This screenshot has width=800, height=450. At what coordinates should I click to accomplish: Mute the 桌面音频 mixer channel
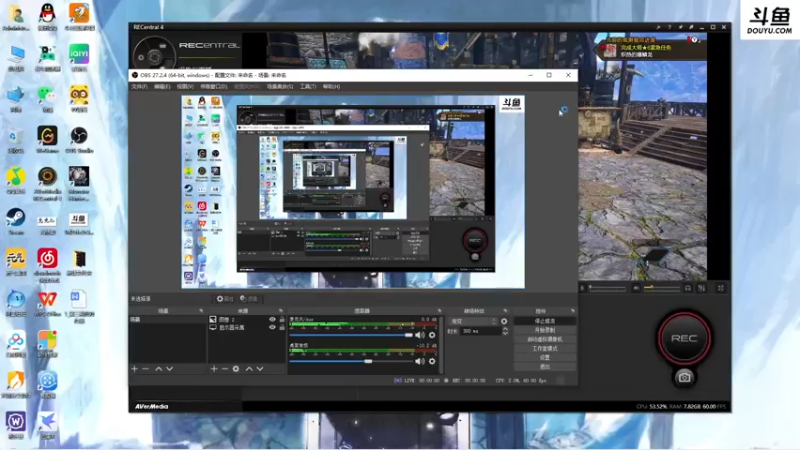pyautogui.click(x=420, y=361)
